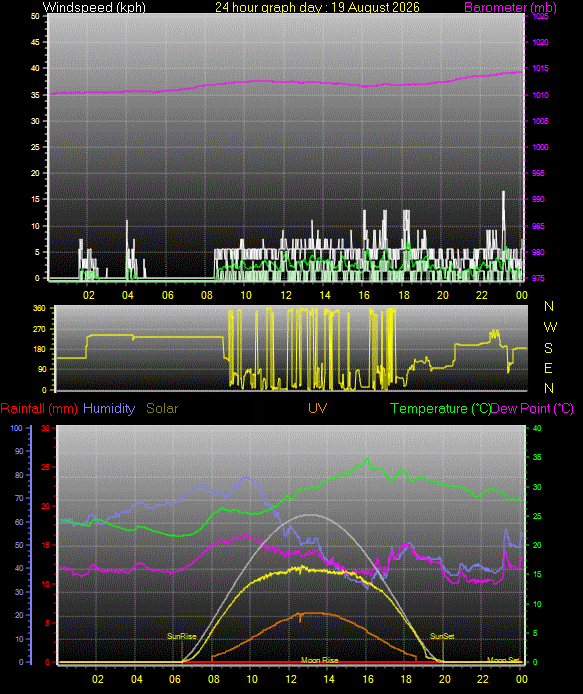Click the Solar legend label
This screenshot has width=583, height=694.
point(162,408)
